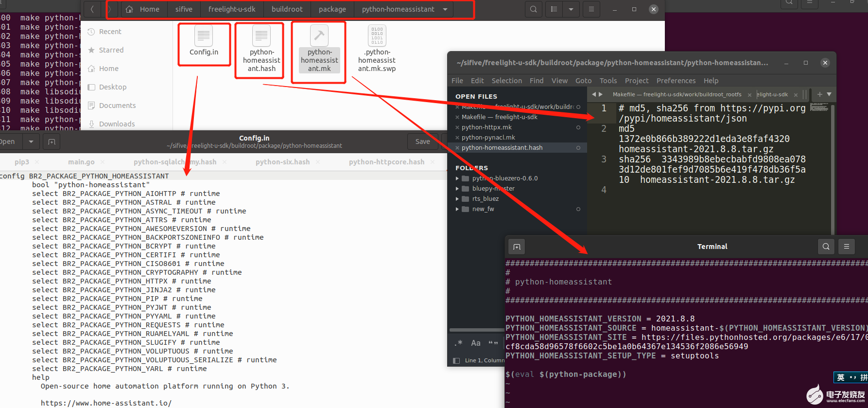
Task: Click the Home icon in the path bar
Action: (129, 9)
